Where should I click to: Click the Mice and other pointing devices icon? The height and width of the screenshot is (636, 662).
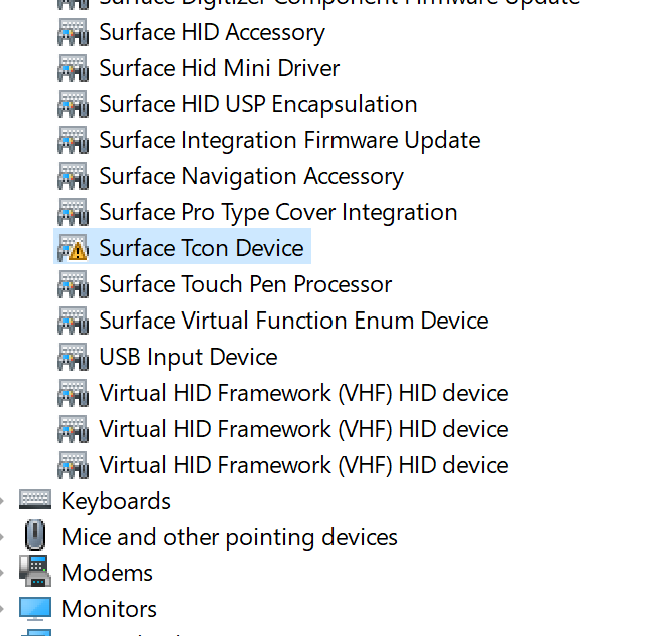point(35,537)
